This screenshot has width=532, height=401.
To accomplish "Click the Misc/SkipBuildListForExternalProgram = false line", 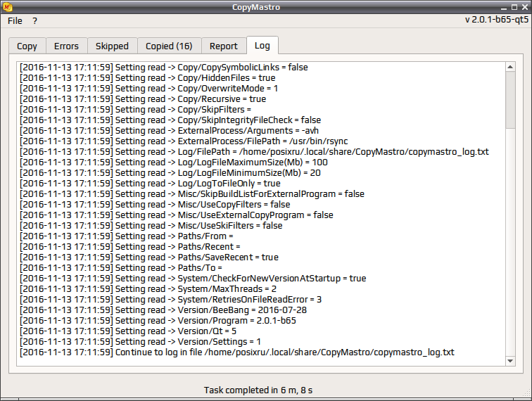I will pyautogui.click(x=192, y=193).
